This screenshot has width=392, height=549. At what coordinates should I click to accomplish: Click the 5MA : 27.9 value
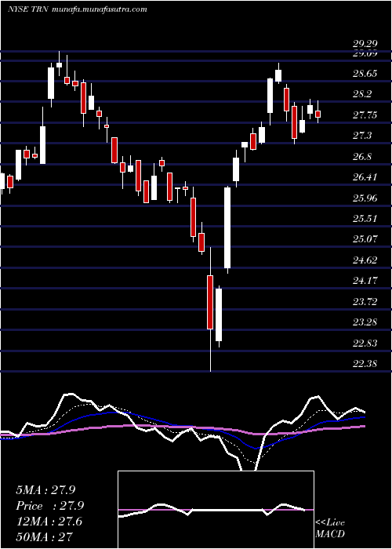tap(45, 490)
